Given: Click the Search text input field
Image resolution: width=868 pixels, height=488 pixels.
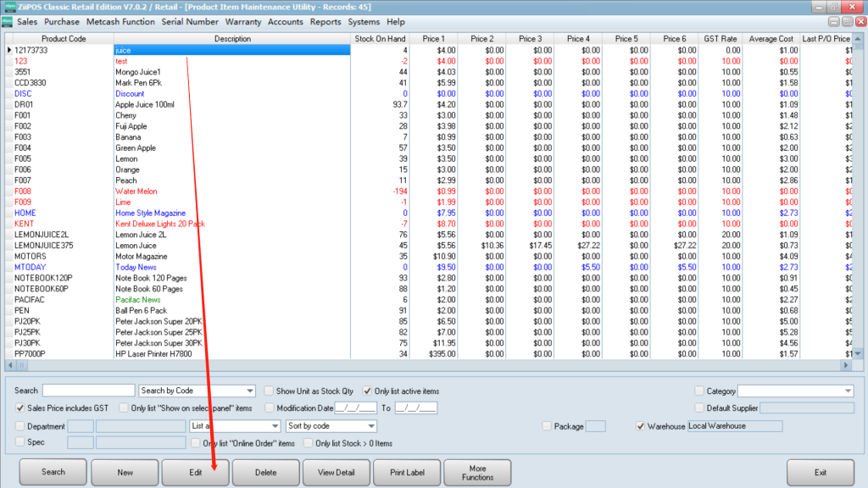Looking at the screenshot, I should [x=88, y=391].
